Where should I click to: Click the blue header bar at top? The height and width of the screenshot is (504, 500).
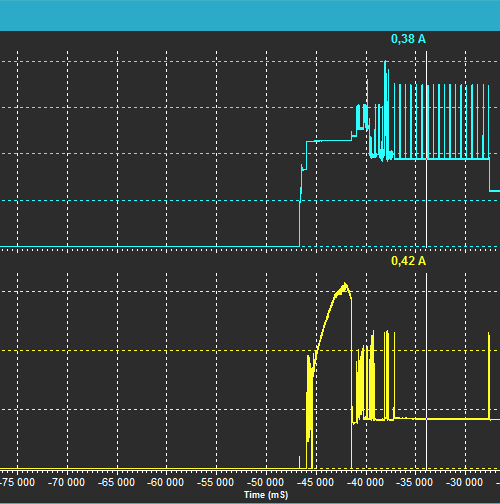coord(250,15)
